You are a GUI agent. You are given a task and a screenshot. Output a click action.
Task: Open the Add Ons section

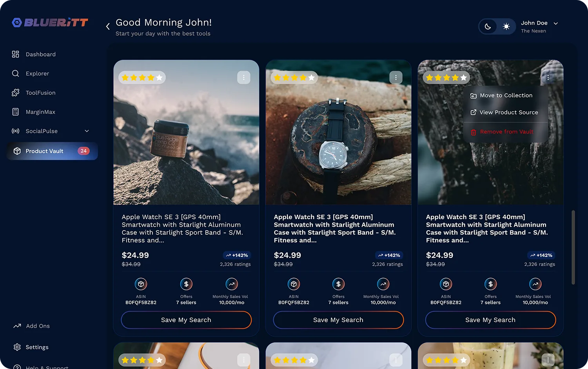pos(31,326)
